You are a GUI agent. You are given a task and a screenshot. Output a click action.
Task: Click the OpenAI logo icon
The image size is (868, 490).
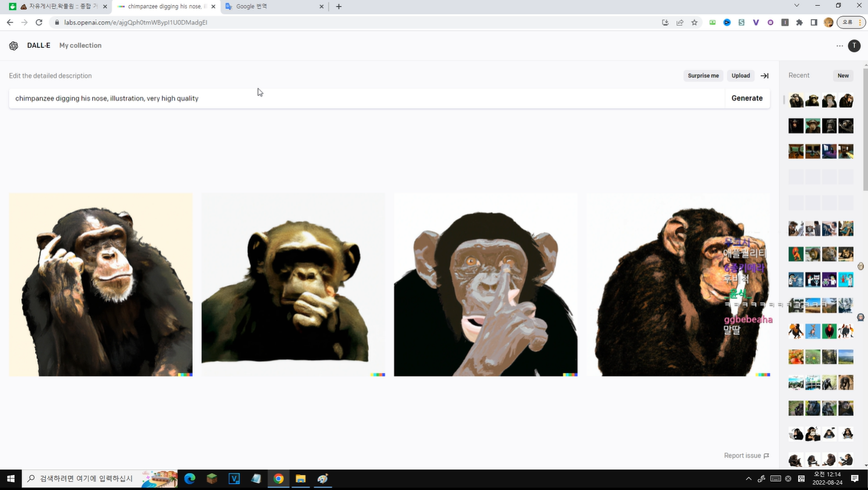[x=13, y=46]
